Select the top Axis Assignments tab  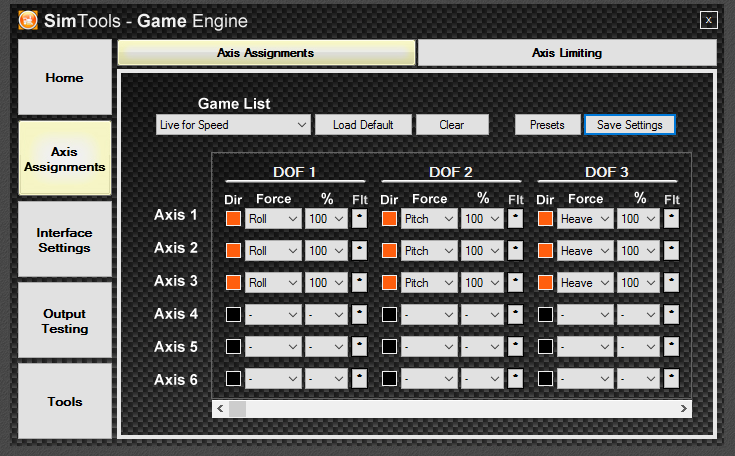coord(266,52)
